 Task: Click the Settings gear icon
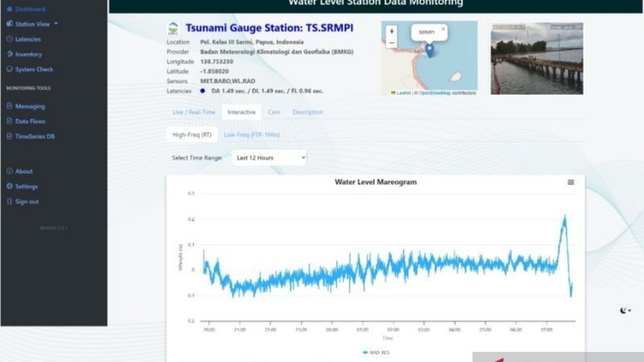click(9, 186)
